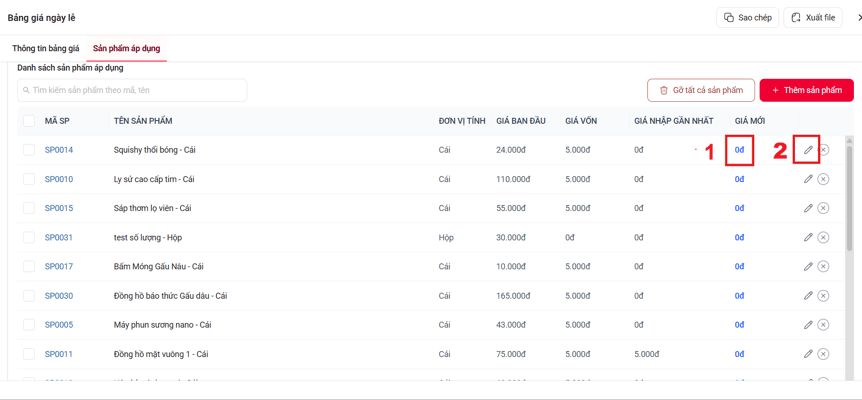Click original price 165.000đ
Viewport: 862px width, 400px height.
[512, 296]
